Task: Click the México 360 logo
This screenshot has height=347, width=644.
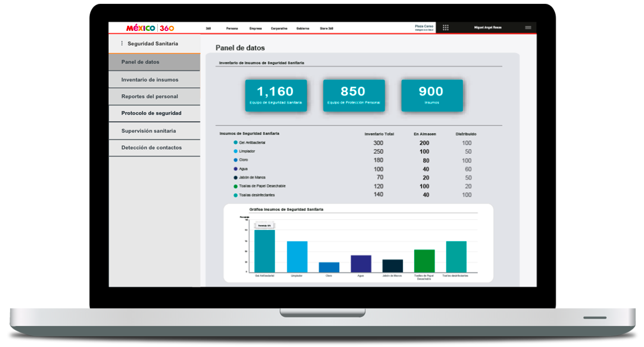Action: pos(150,28)
